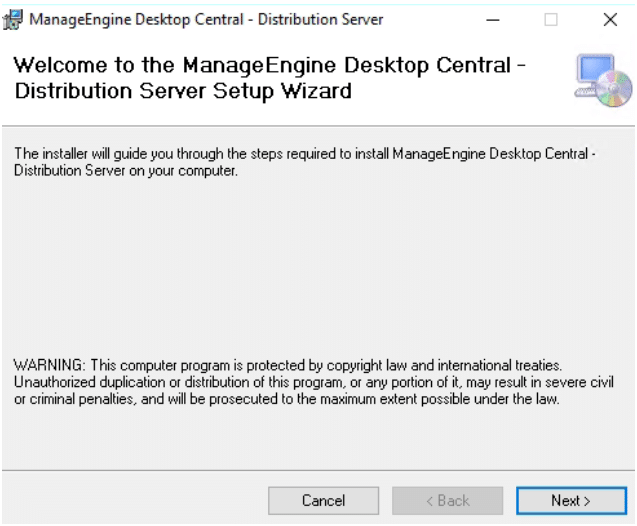Click the installer will guide you sentence
The height and width of the screenshot is (526, 637).
[305, 154]
